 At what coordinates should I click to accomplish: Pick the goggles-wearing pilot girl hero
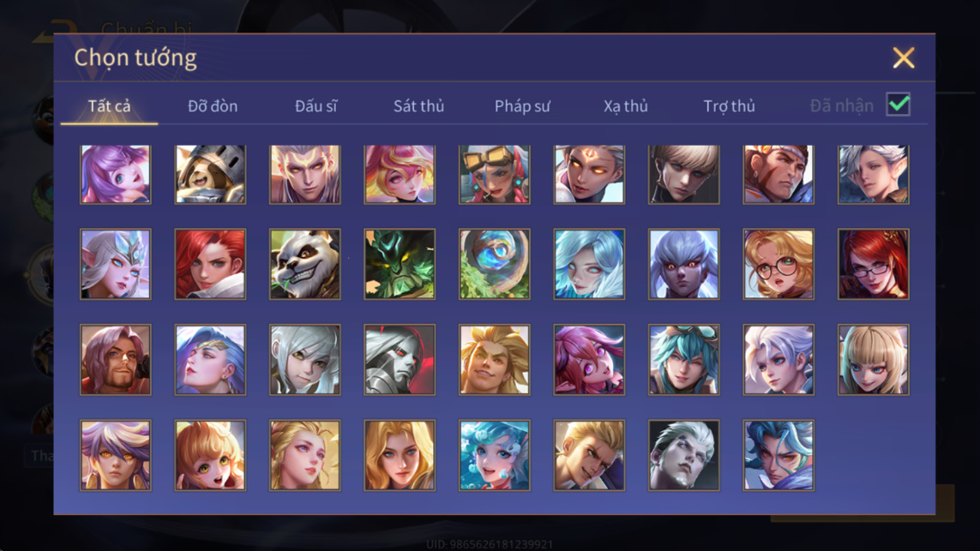(495, 174)
